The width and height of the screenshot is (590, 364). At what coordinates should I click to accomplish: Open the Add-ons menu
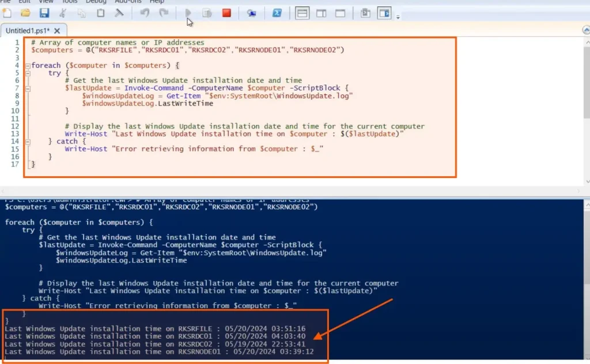[x=128, y=2]
